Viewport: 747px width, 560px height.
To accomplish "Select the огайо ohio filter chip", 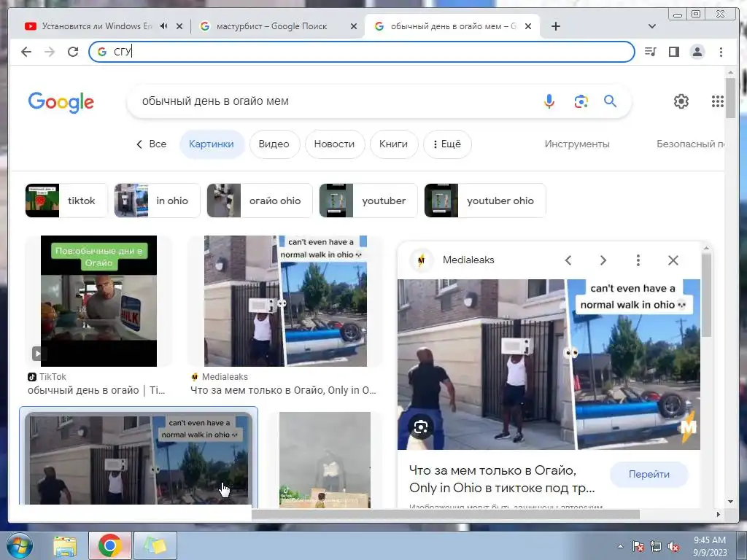I will point(260,201).
